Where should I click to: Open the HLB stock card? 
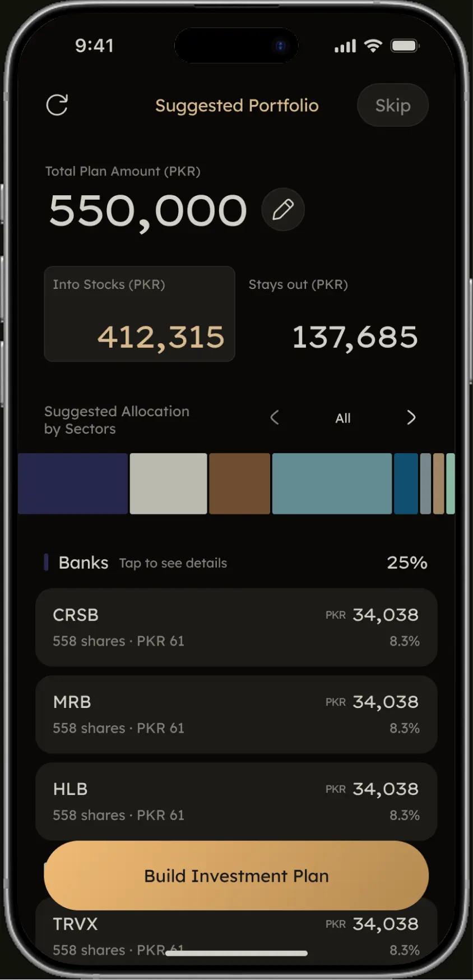[237, 801]
